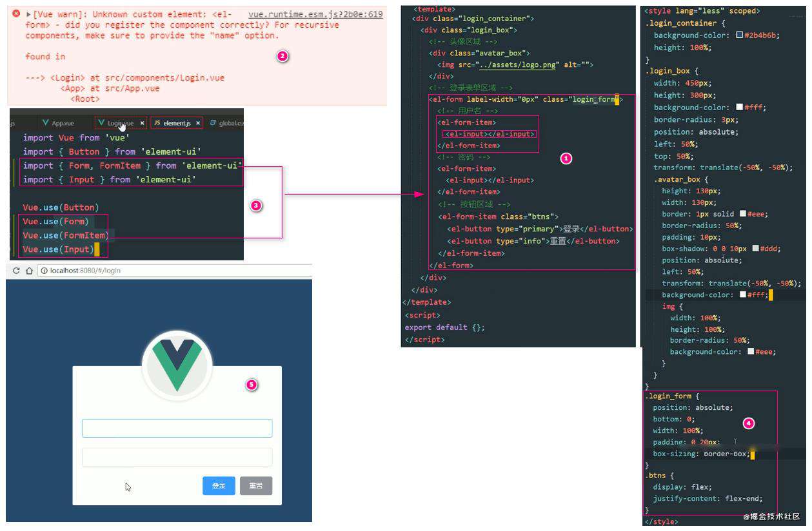The width and height of the screenshot is (812, 531).
Task: Click the ".login_form {" selector line
Action: coord(673,396)
